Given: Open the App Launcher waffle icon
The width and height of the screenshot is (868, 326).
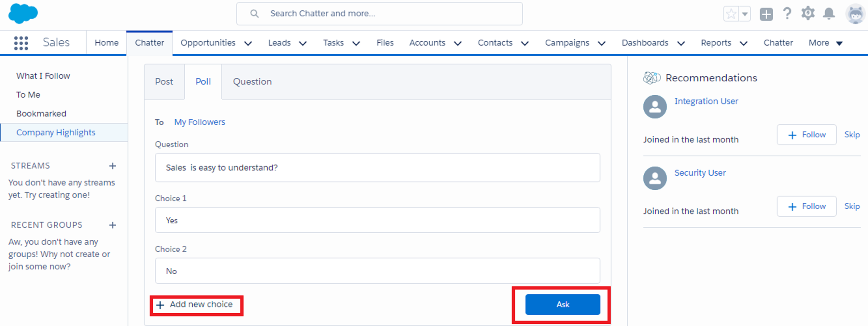Looking at the screenshot, I should pos(21,43).
